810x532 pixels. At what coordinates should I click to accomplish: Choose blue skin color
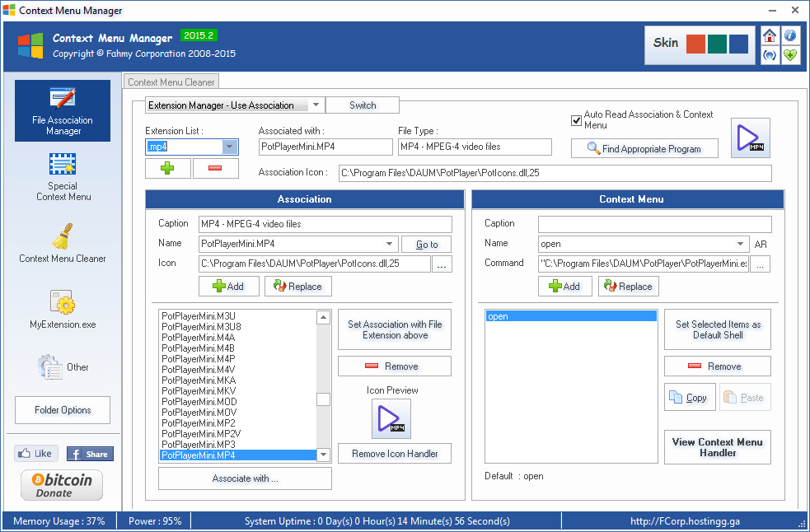click(x=738, y=44)
